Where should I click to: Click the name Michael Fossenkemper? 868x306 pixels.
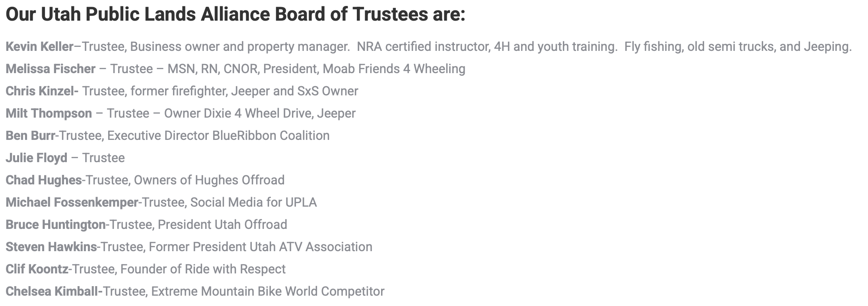[x=72, y=203]
